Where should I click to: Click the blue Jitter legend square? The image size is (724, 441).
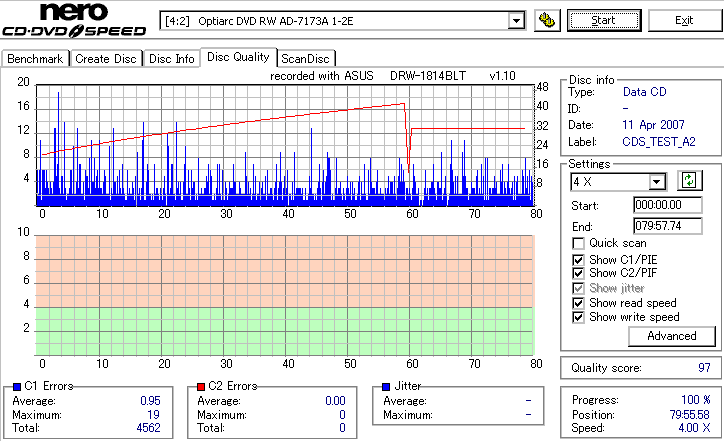386,387
